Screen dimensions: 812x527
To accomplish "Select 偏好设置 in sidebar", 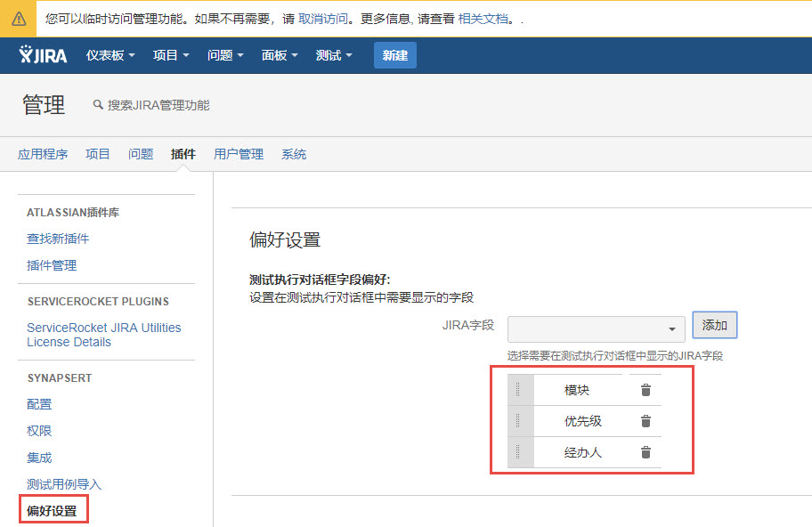I will point(52,511).
